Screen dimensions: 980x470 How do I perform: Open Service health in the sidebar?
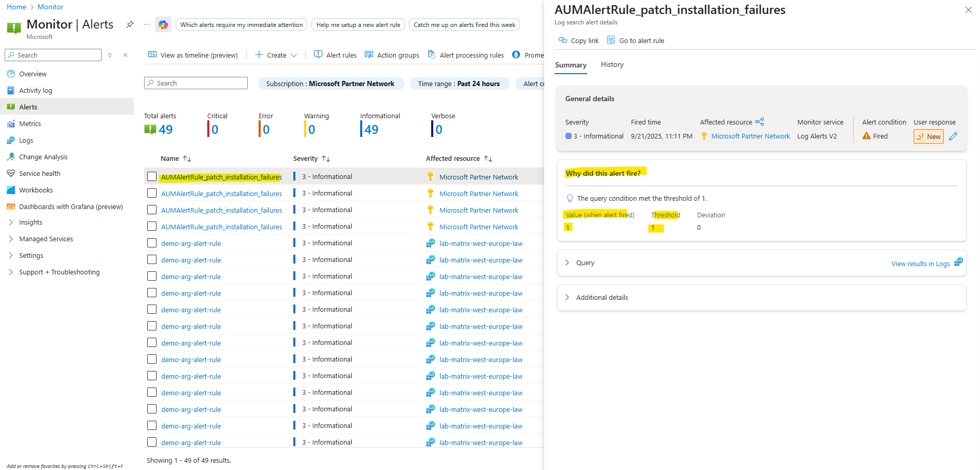click(39, 173)
